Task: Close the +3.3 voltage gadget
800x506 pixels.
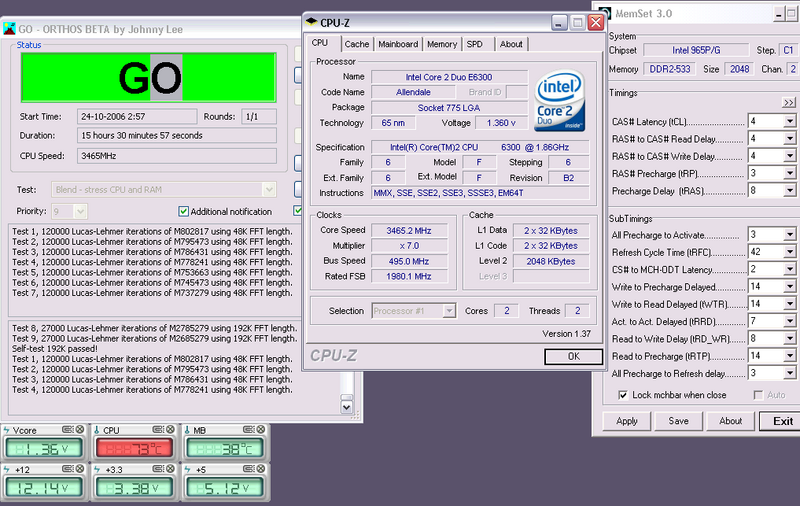Action: tap(170, 468)
